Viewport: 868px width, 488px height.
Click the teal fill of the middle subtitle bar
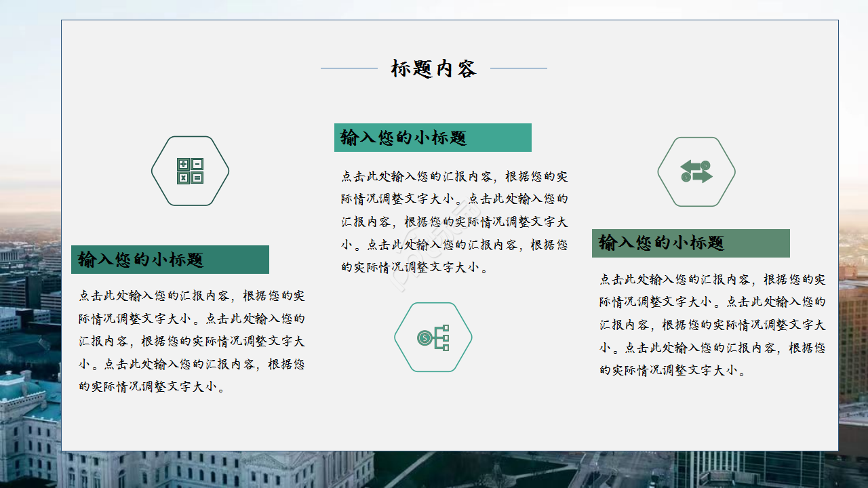pos(502,138)
